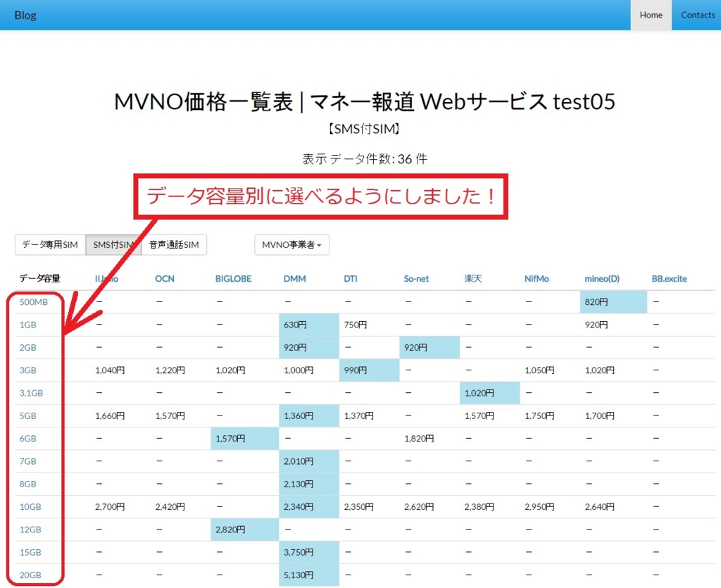Choose the 7GB data capacity link

pos(27,461)
